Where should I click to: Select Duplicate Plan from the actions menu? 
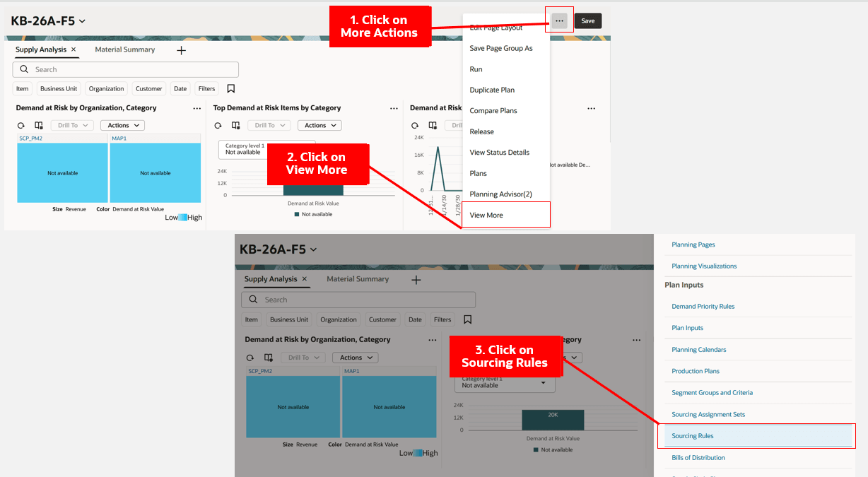(494, 90)
